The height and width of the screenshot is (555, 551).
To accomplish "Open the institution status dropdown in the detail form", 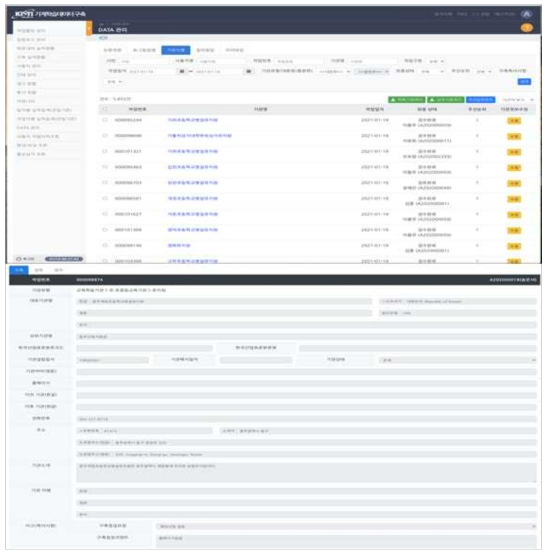I will pyautogui.click(x=458, y=360).
